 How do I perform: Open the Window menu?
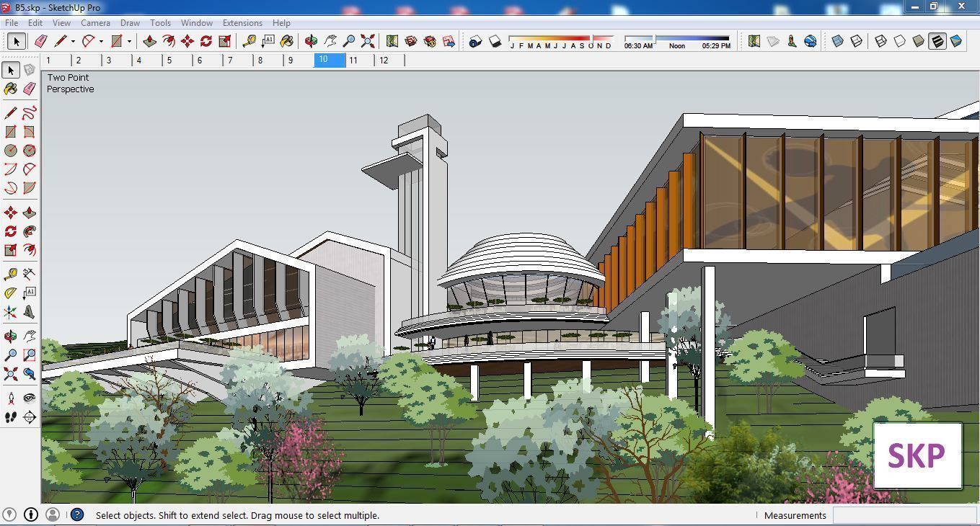tap(196, 22)
